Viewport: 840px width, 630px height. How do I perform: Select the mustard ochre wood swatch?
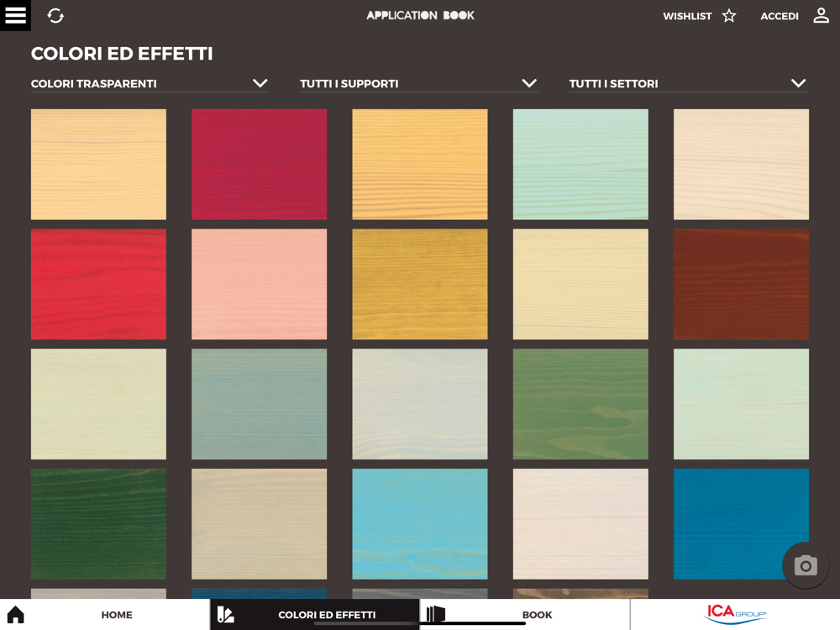420,285
